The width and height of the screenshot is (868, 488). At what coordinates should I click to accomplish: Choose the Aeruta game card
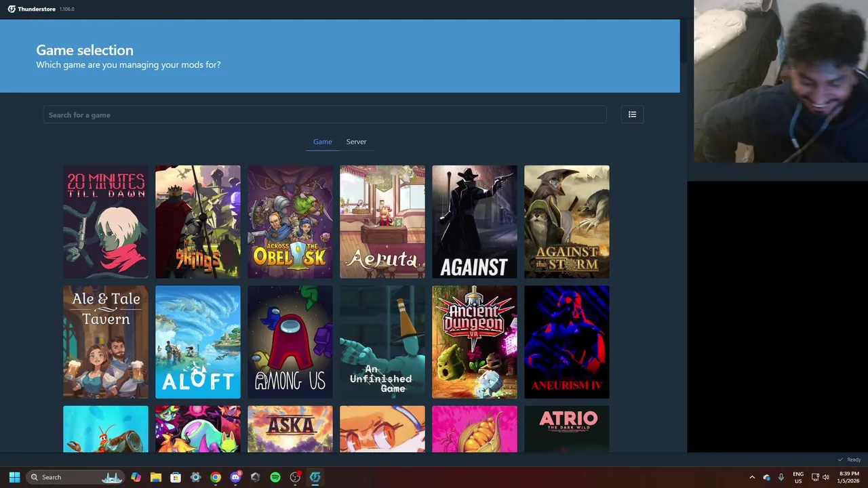[382, 222]
